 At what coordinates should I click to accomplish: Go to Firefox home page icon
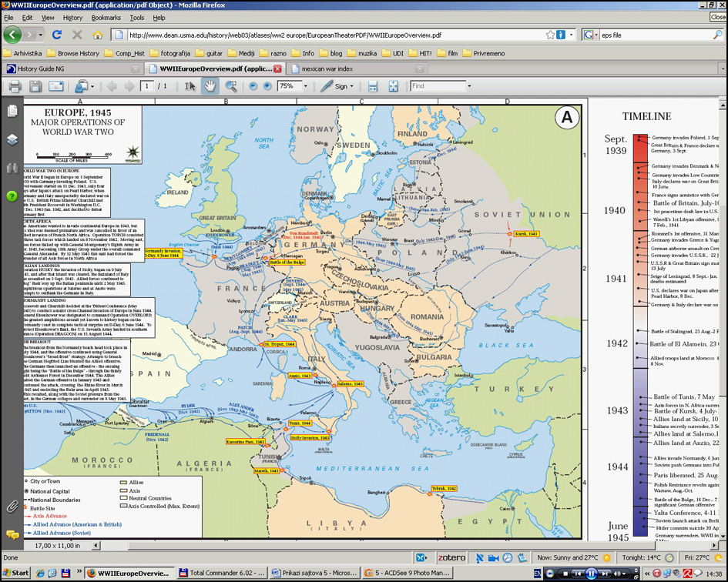coord(98,35)
